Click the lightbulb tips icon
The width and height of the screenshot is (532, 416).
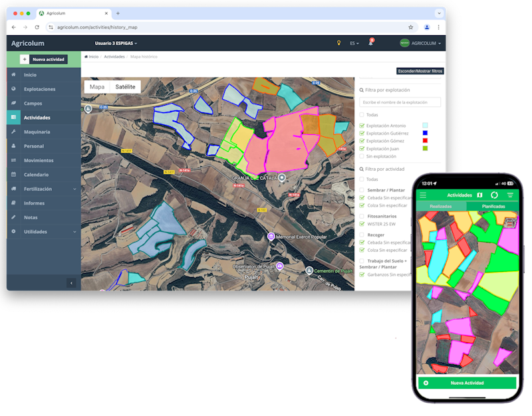point(338,43)
